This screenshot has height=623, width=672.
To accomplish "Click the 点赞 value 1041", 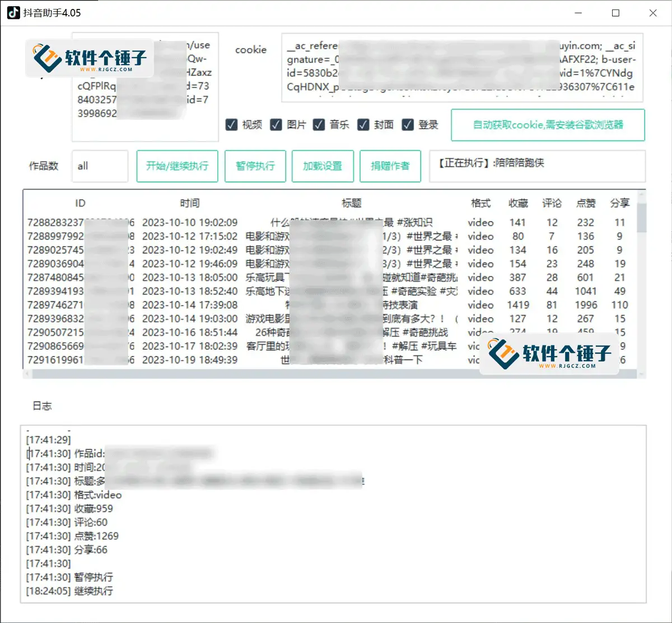I will (586, 291).
